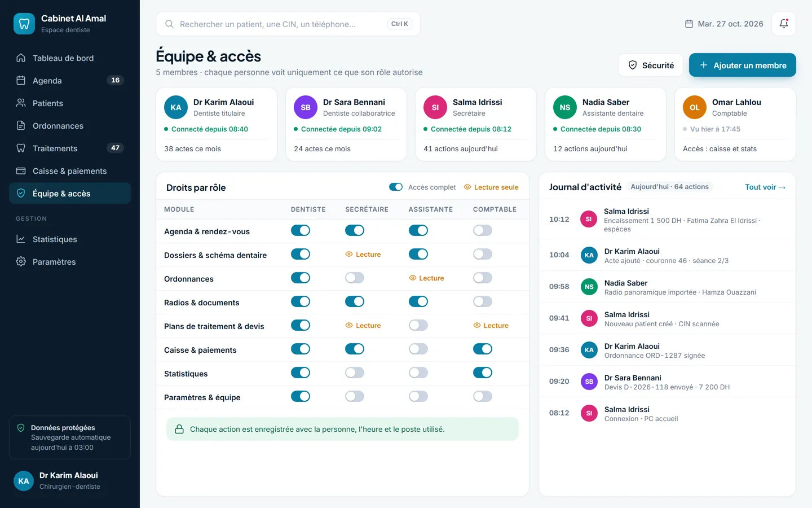Click the patient search field
The image size is (812, 508).
288,24
